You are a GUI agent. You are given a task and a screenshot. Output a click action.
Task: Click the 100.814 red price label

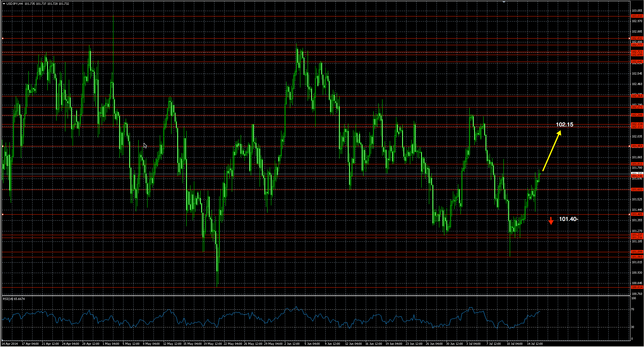637,287
